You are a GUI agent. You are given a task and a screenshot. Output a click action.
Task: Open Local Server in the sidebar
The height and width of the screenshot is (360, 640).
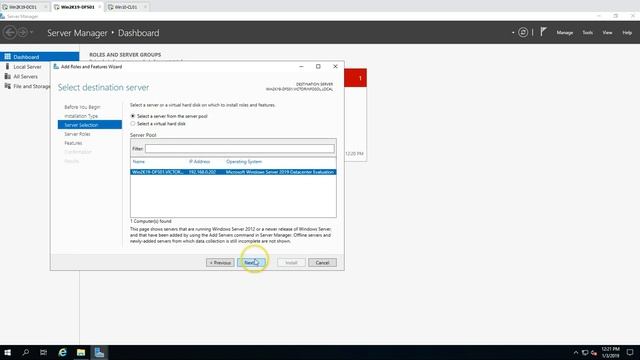click(27, 67)
